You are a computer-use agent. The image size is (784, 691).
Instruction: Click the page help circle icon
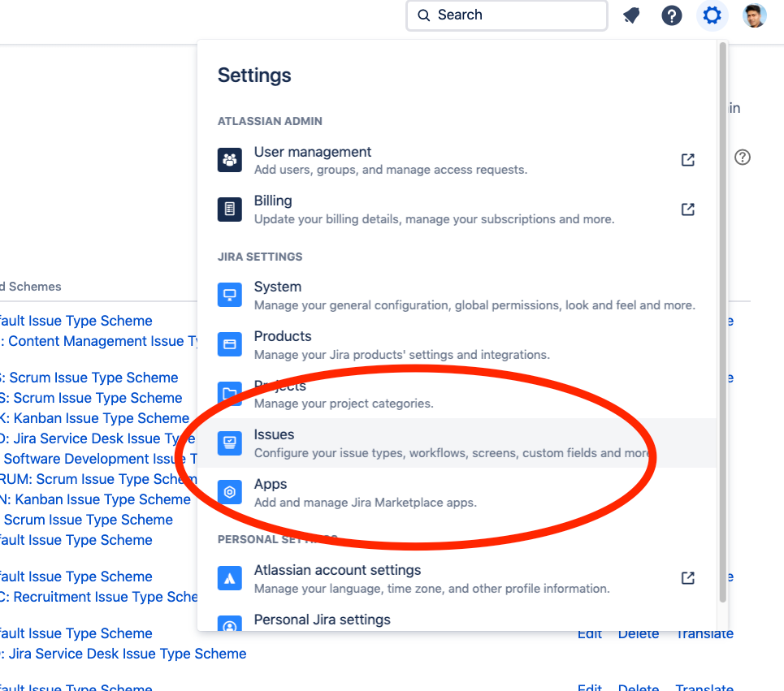point(743,158)
